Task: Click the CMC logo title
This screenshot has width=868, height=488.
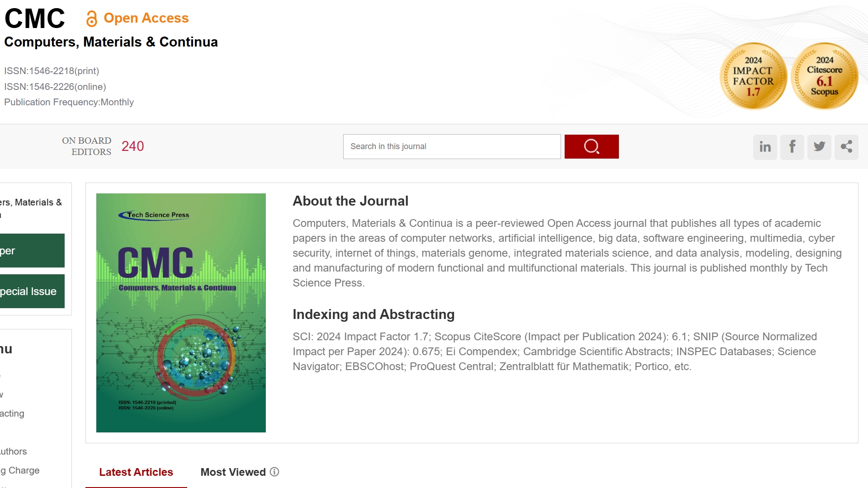Action: click(x=35, y=19)
